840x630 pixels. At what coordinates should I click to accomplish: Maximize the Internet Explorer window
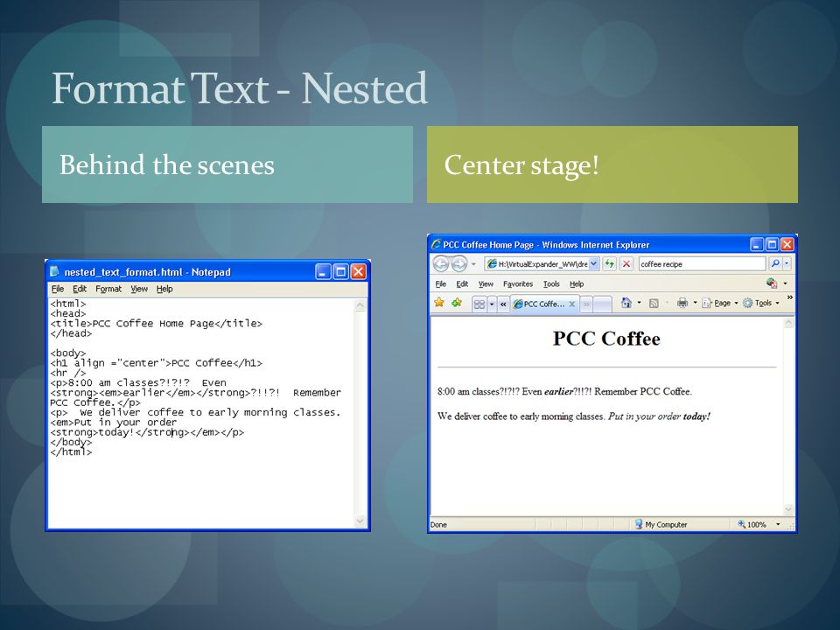tap(772, 245)
